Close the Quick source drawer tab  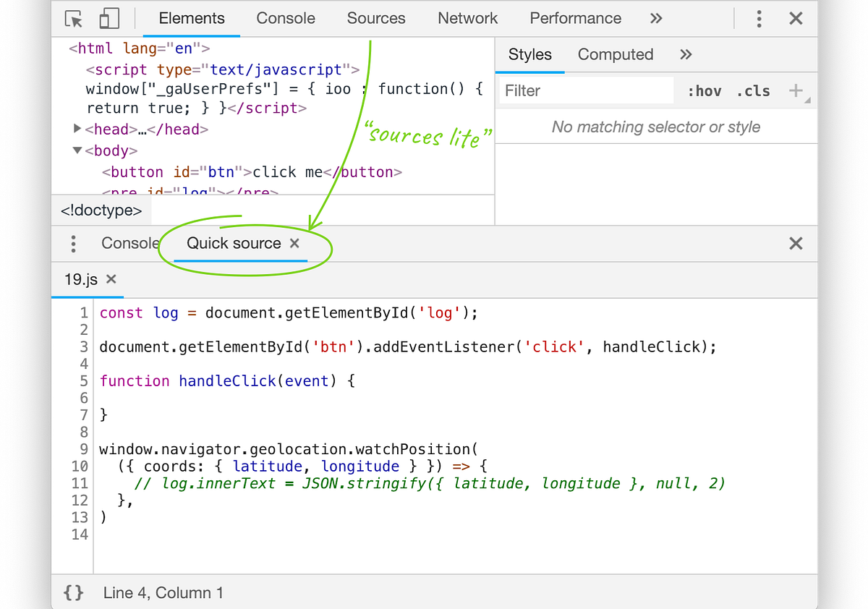294,244
